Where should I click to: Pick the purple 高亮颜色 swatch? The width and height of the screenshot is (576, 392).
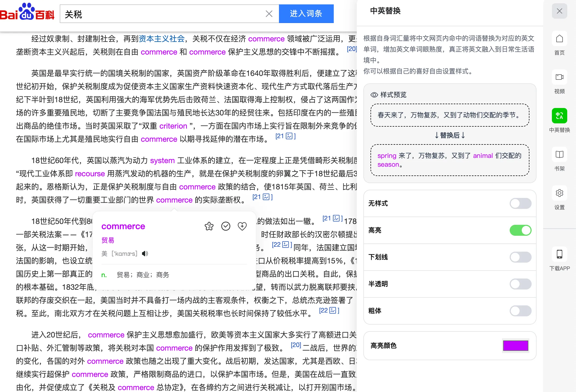click(x=515, y=346)
